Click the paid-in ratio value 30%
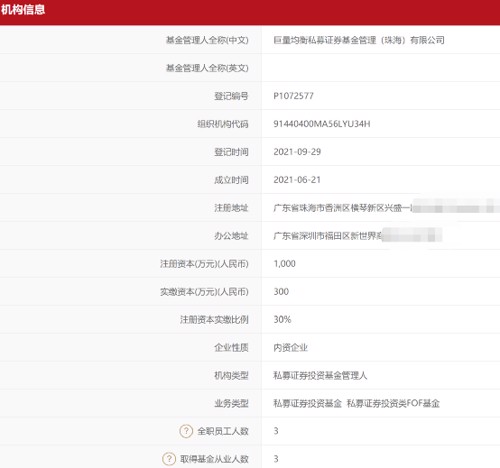Viewport: 500px width, 468px height. [282, 320]
